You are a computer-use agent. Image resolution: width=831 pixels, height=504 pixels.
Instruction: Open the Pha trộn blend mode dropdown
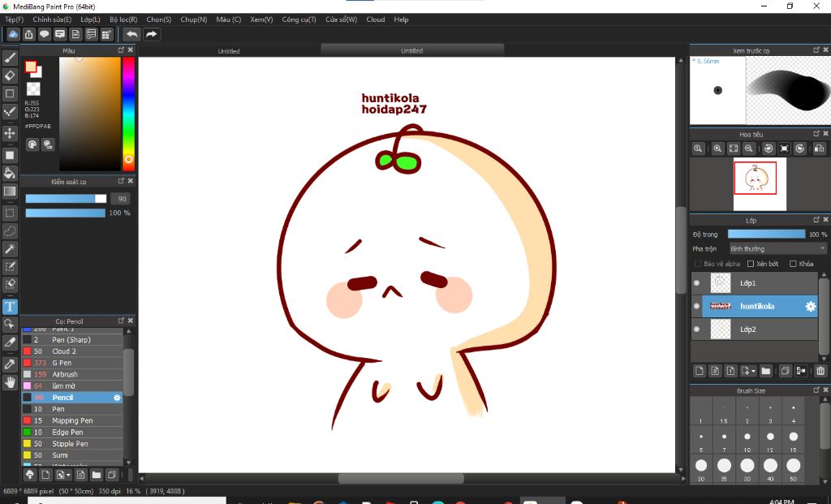tap(777, 248)
